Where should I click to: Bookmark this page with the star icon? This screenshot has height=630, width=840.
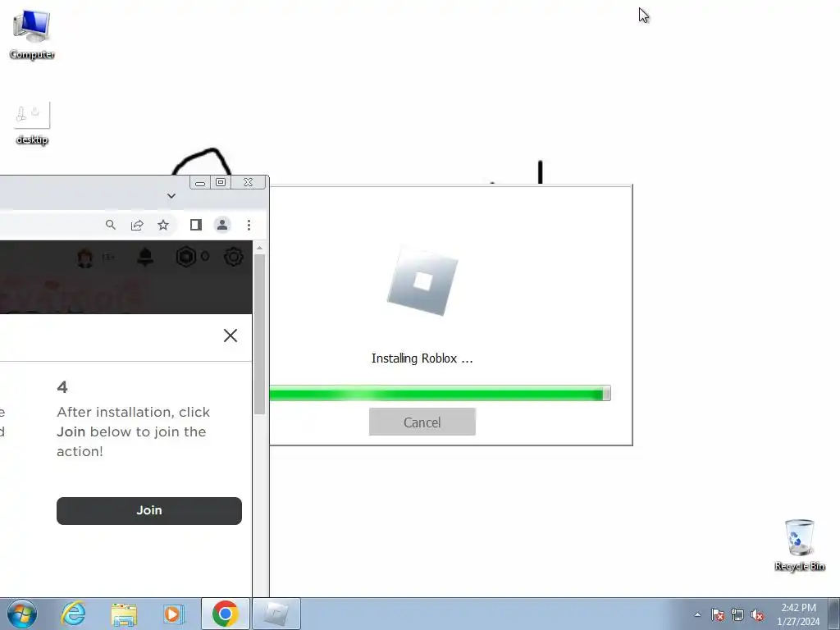[x=163, y=225]
